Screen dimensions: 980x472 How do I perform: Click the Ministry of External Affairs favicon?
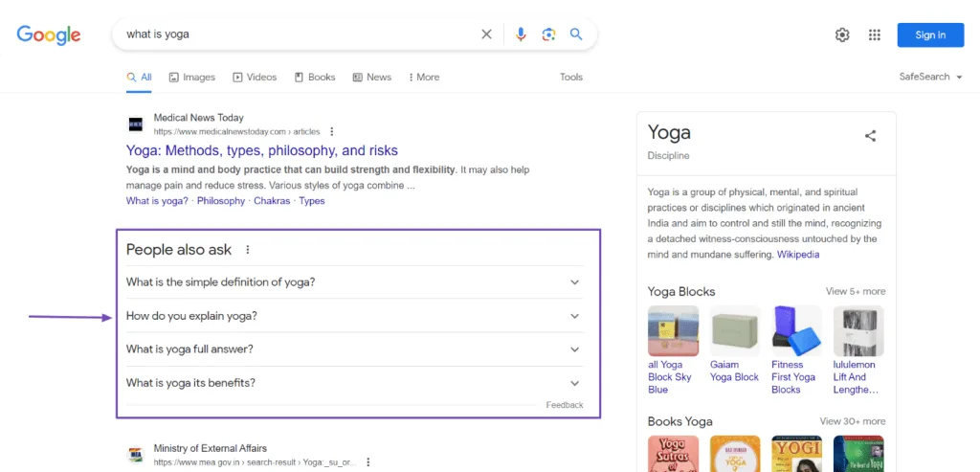point(136,455)
